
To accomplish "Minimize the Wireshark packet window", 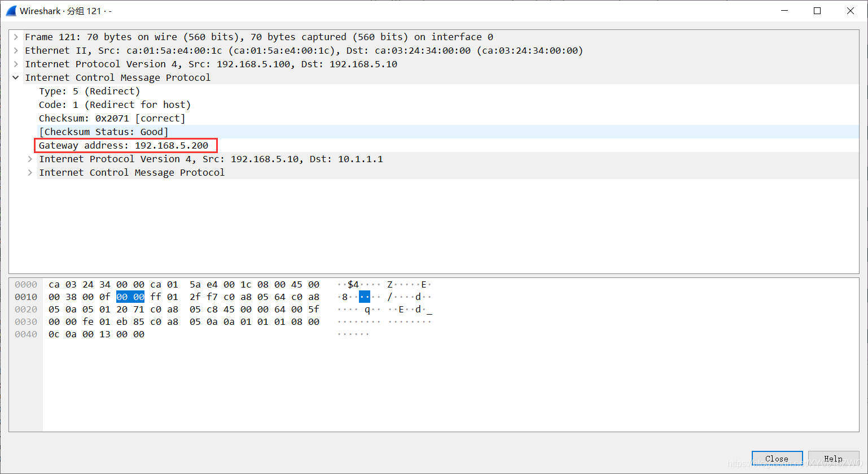I will pyautogui.click(x=784, y=11).
